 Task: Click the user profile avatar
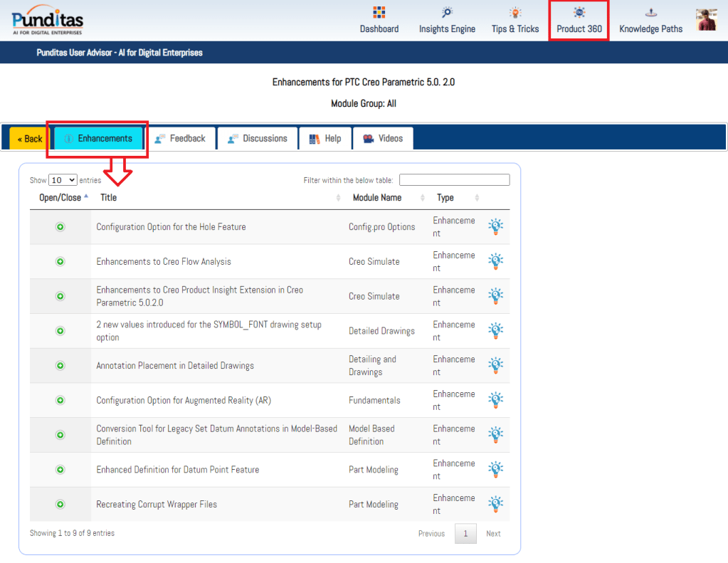coord(706,20)
